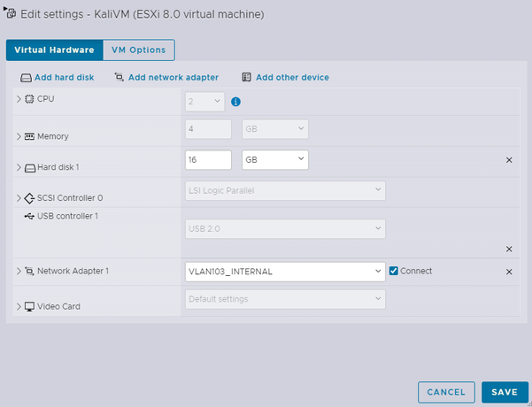Remove Network Adapter 1 with X icon
The width and height of the screenshot is (532, 407).
pyautogui.click(x=509, y=272)
